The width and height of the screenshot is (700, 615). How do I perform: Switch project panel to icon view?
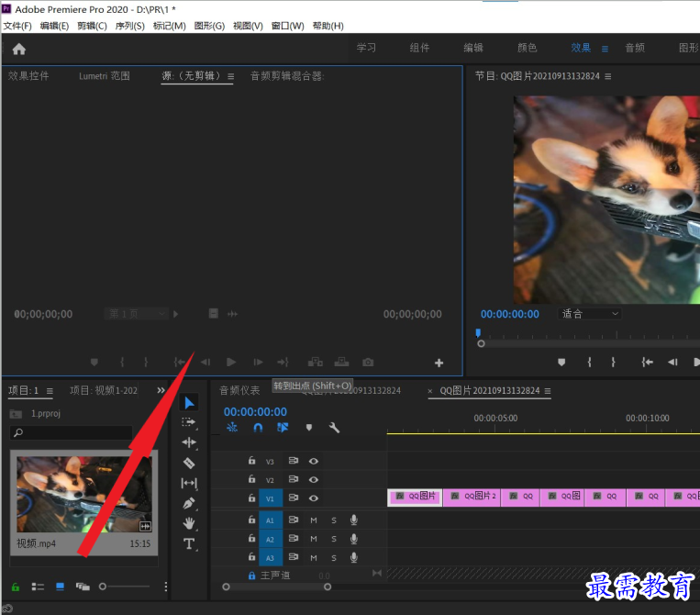pos(60,587)
